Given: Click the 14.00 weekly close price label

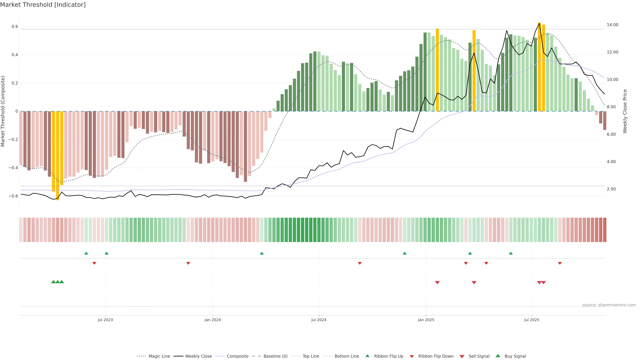Looking at the screenshot, I should point(612,25).
